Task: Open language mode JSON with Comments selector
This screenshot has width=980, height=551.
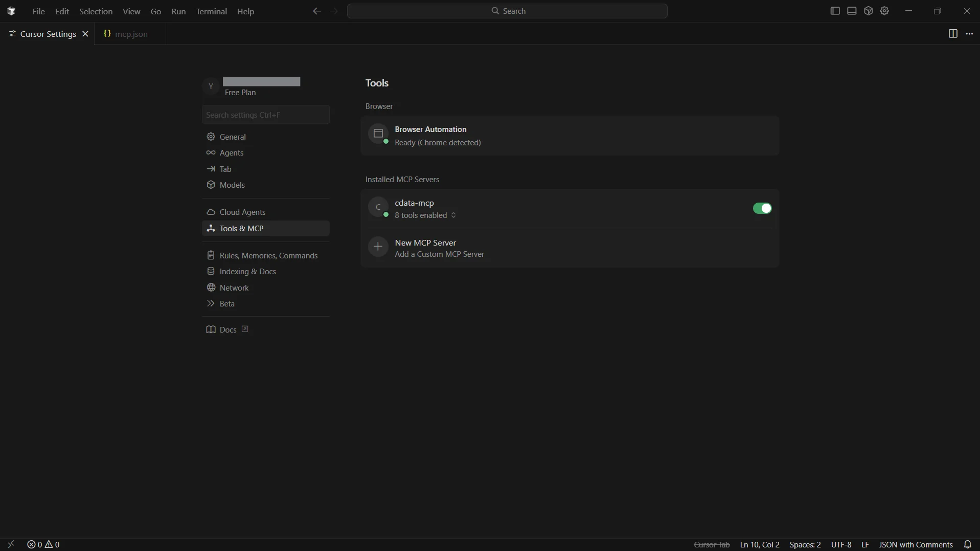Action: (915, 544)
